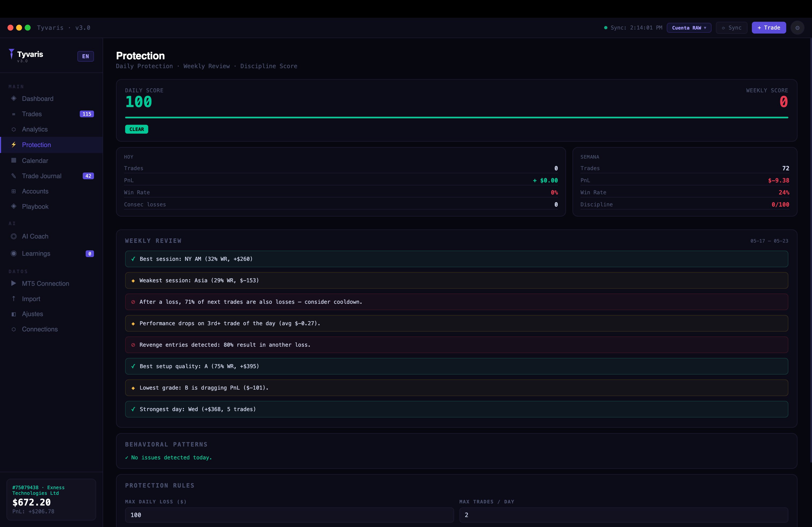Open the Cuenta RAW account dropdown
The image size is (812, 527).
(689, 28)
